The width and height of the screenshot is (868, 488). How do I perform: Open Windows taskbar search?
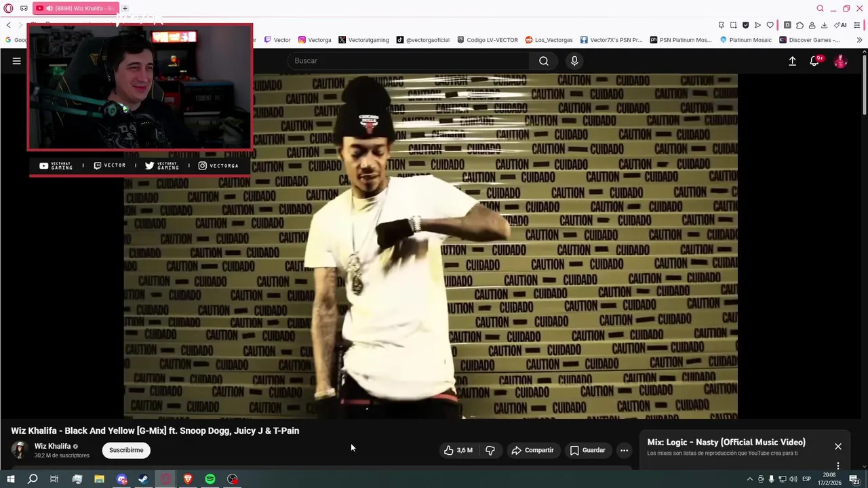[x=33, y=479]
